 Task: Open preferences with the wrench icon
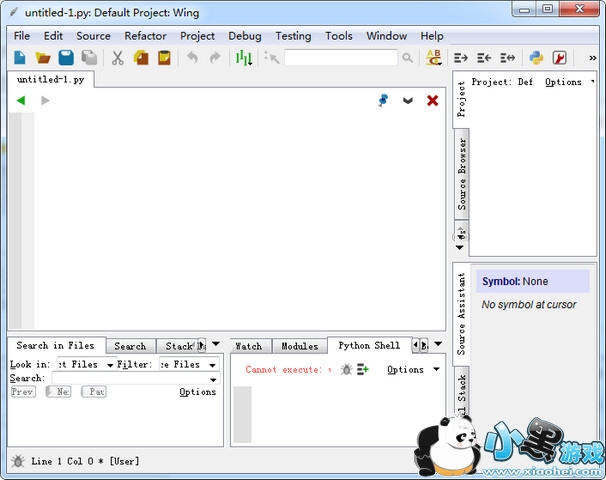pyautogui.click(x=559, y=58)
